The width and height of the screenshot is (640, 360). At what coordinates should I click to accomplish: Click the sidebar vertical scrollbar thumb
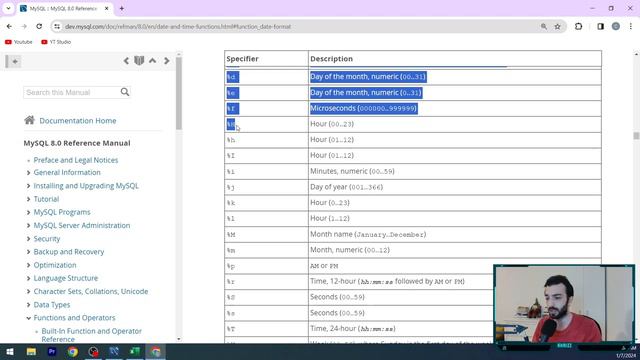click(178, 94)
